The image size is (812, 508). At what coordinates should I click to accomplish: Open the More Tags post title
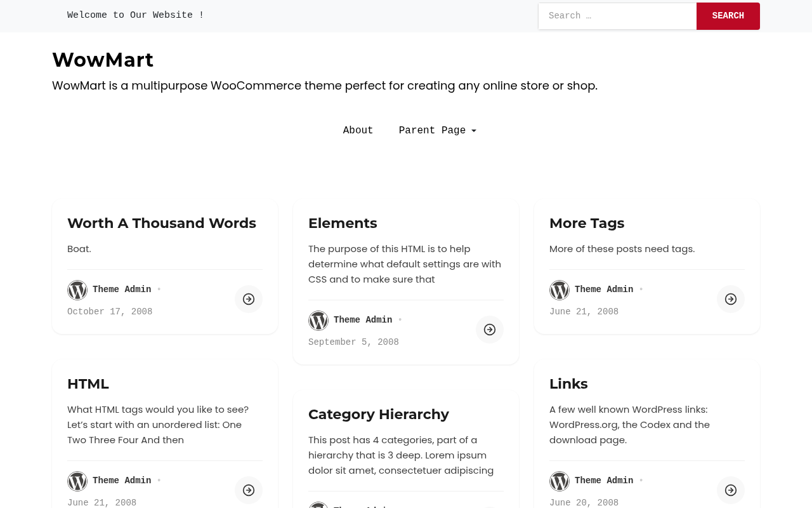point(587,224)
